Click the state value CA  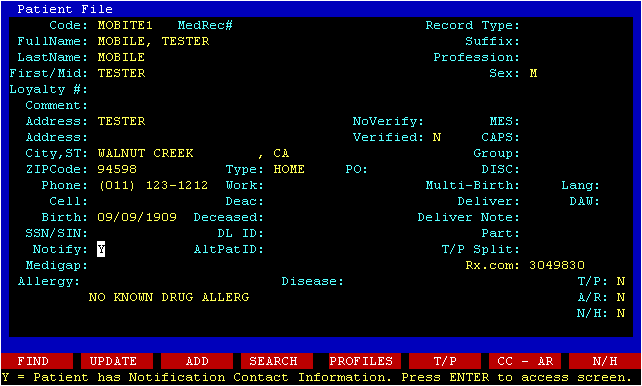pos(281,153)
